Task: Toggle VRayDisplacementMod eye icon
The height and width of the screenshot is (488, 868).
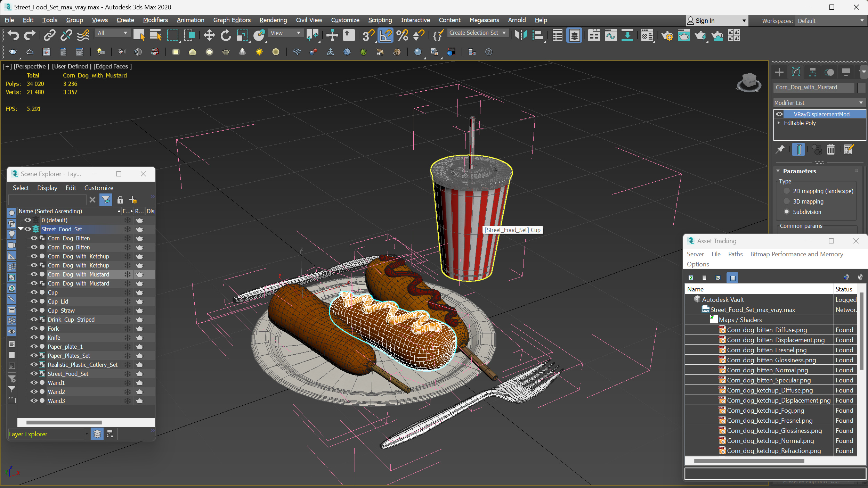Action: coord(779,114)
